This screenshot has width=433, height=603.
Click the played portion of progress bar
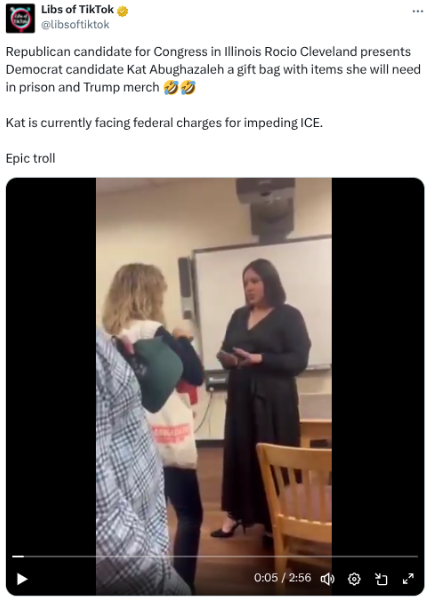(x=18, y=556)
